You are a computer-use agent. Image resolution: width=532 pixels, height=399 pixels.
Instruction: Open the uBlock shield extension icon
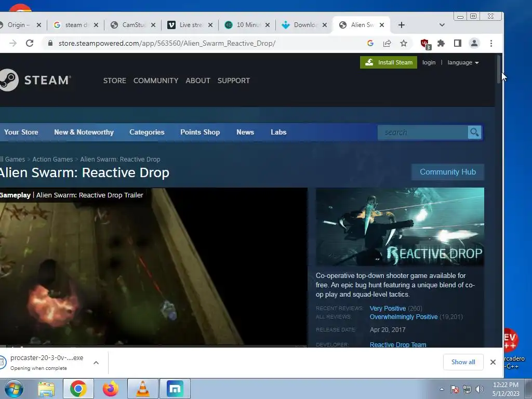pyautogui.click(x=425, y=44)
